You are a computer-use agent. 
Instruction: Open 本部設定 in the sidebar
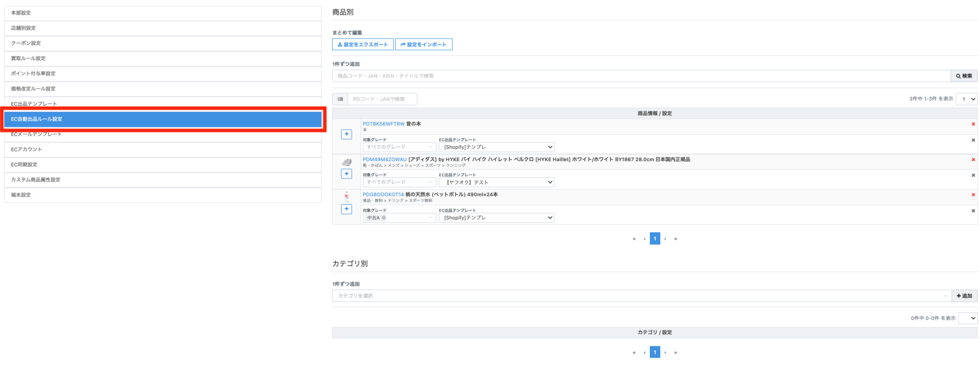point(163,13)
